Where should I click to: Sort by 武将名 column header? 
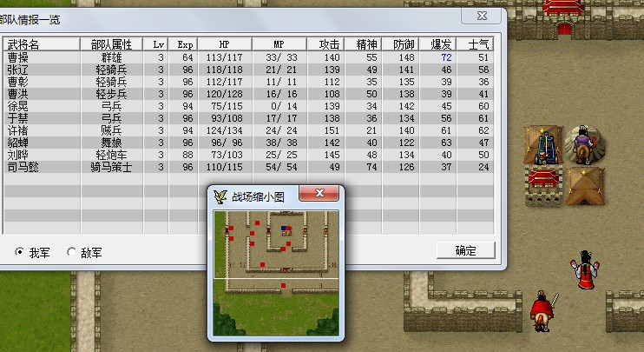42,44
